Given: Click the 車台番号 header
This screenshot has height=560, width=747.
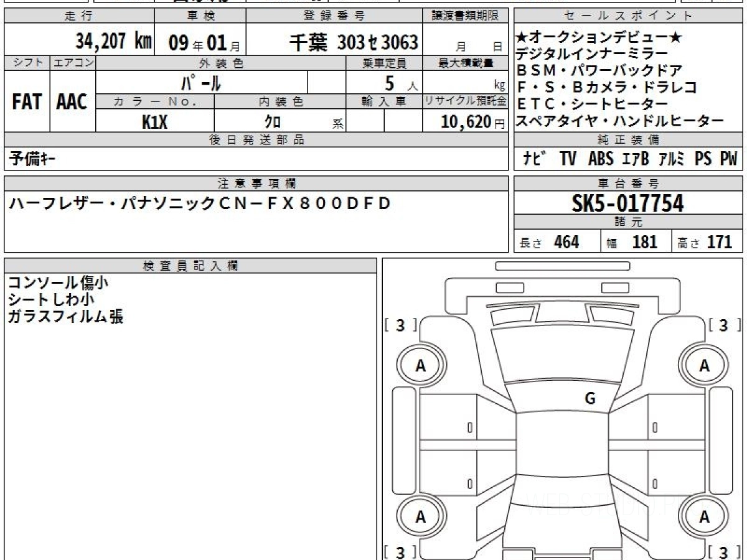Looking at the screenshot, I should [629, 184].
